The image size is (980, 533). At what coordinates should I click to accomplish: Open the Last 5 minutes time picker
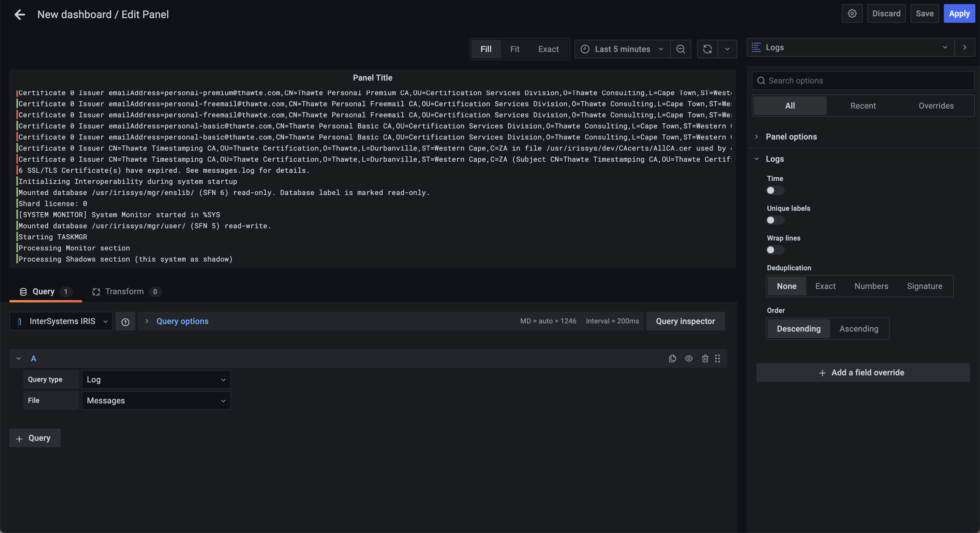[x=622, y=49]
